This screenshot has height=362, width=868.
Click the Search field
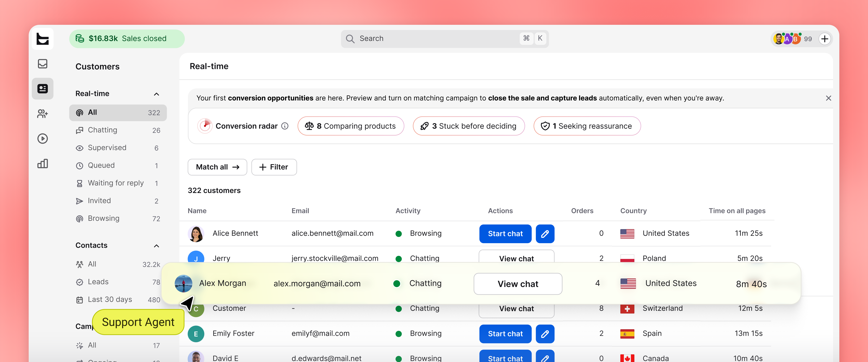[444, 39]
